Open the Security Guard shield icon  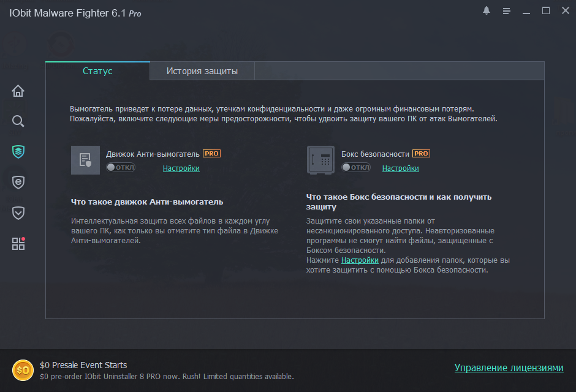18,213
